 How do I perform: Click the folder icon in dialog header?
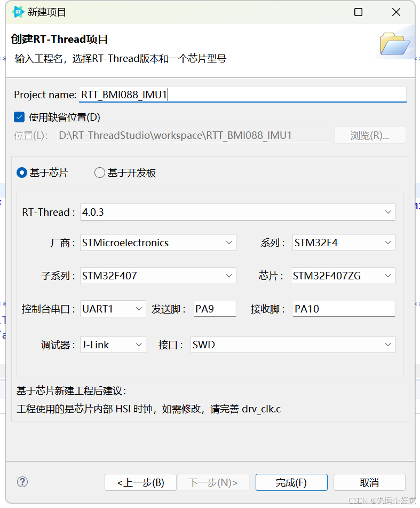pyautogui.click(x=395, y=43)
